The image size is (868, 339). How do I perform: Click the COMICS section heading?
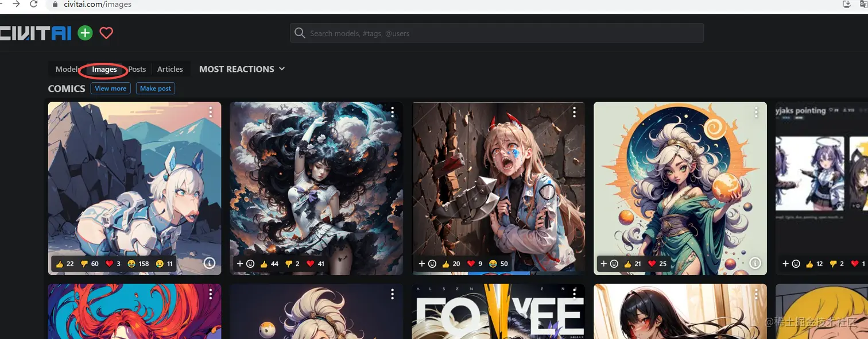tap(67, 88)
